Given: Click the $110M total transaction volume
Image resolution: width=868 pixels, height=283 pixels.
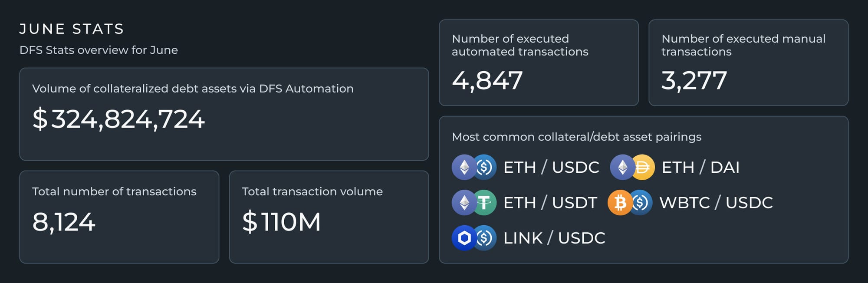Looking at the screenshot, I should (x=281, y=222).
